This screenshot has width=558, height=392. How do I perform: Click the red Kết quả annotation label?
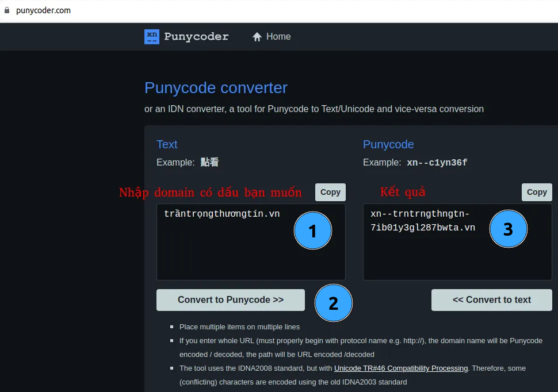[403, 192]
